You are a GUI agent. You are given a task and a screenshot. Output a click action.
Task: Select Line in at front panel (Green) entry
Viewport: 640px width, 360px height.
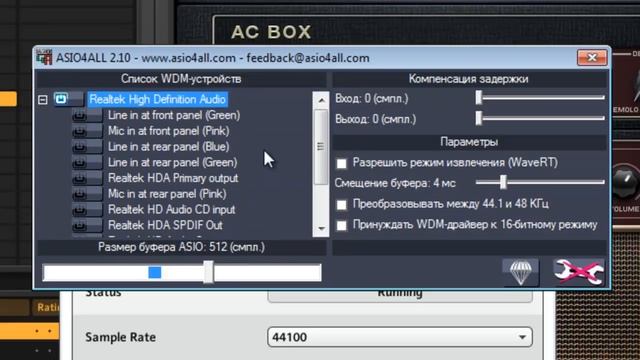pyautogui.click(x=174, y=116)
